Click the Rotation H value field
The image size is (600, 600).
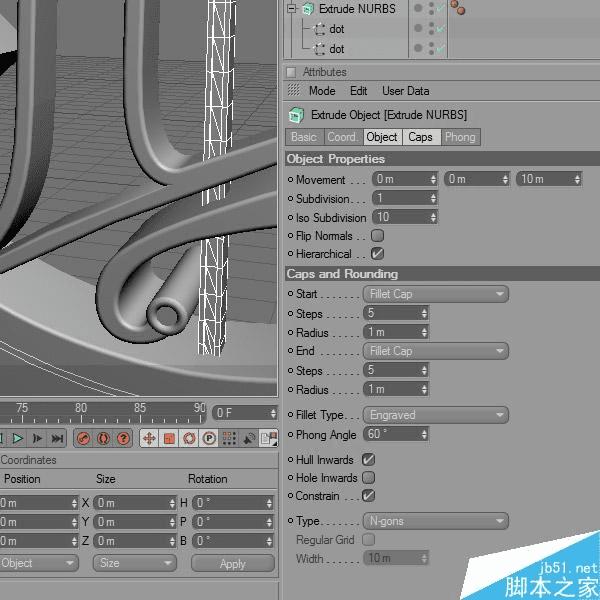(x=233, y=503)
